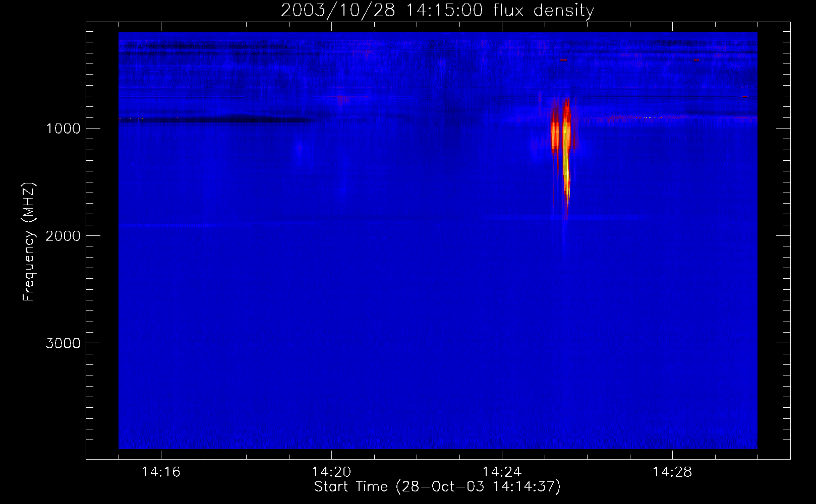
Task: Click the '14:16' time axis label
Action: pos(161,472)
